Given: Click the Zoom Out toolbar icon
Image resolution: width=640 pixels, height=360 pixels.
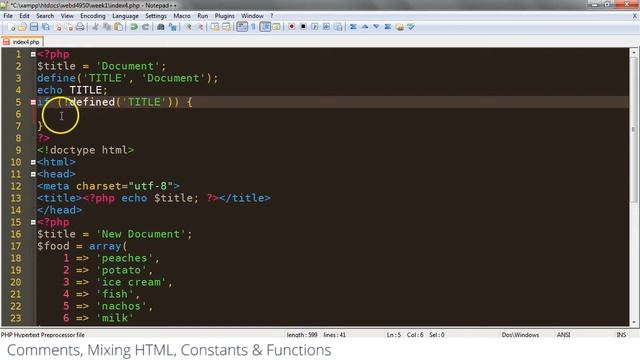Looking at the screenshot, I should pyautogui.click(x=200, y=27).
